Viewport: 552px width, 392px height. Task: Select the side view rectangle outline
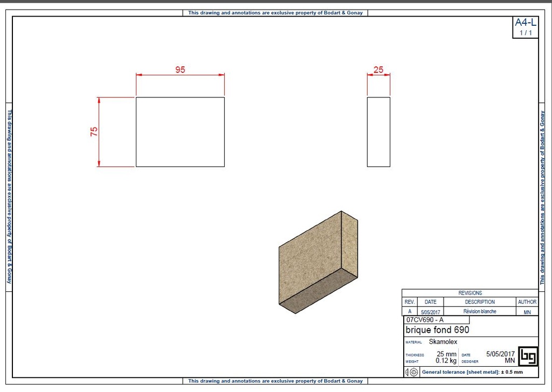pos(378,131)
